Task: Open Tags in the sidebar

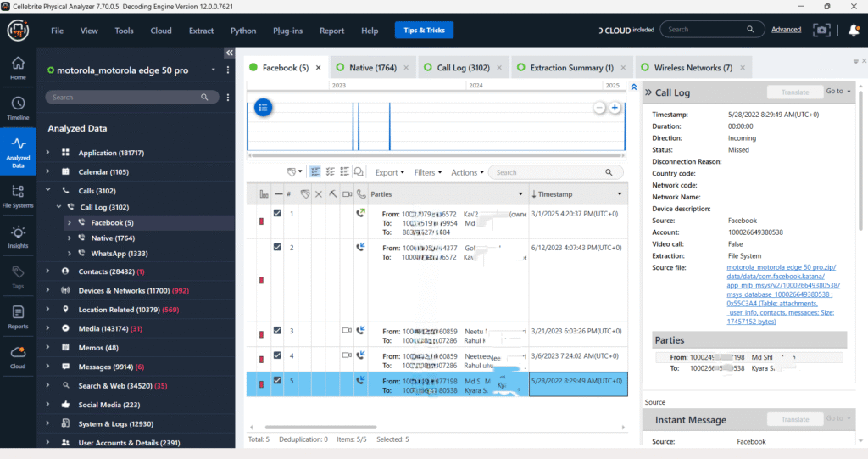Action: pos(18,277)
